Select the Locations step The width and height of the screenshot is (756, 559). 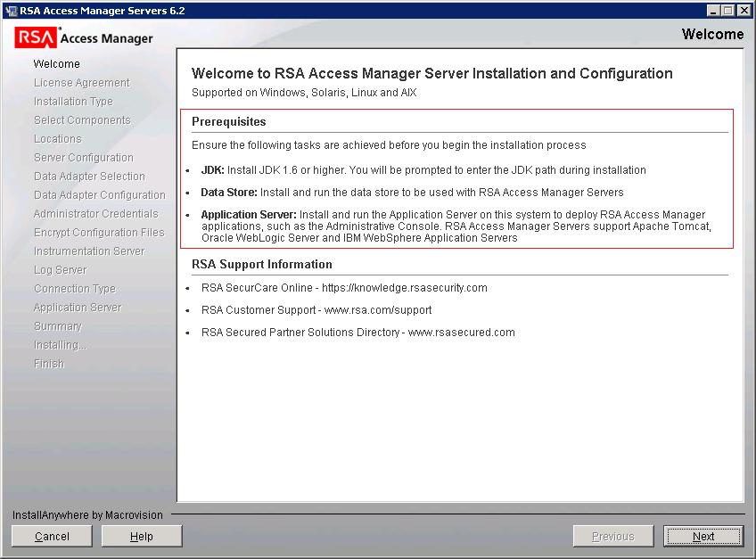[x=57, y=138]
